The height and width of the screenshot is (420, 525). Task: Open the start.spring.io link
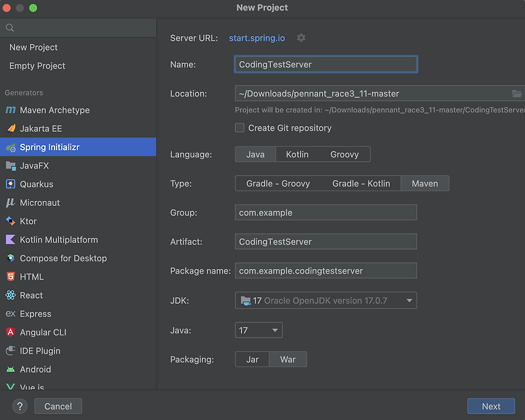coord(257,38)
